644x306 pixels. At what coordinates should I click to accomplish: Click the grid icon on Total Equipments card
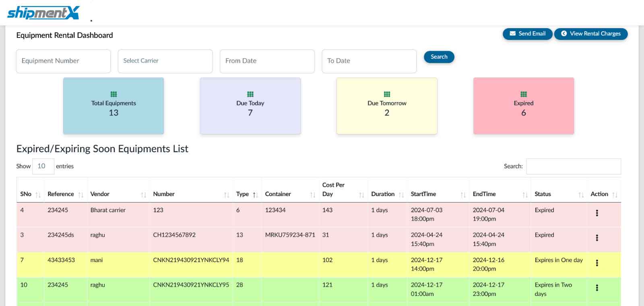tap(114, 94)
